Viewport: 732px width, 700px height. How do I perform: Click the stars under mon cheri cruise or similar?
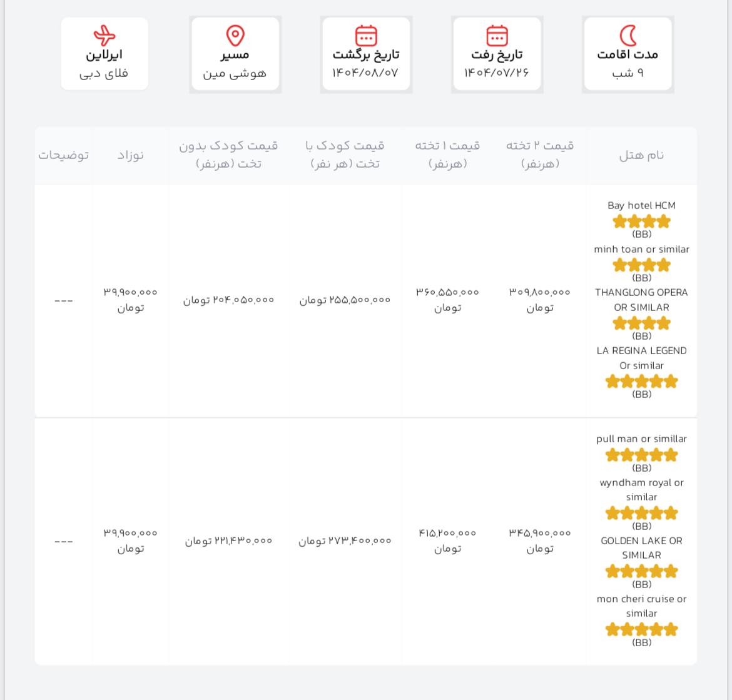click(641, 629)
